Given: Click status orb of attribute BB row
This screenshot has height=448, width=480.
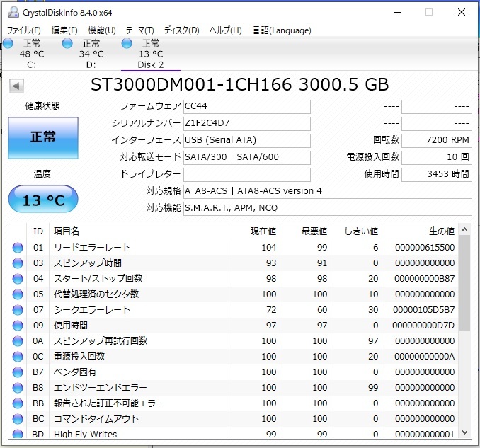Looking at the screenshot, I should [18, 403].
